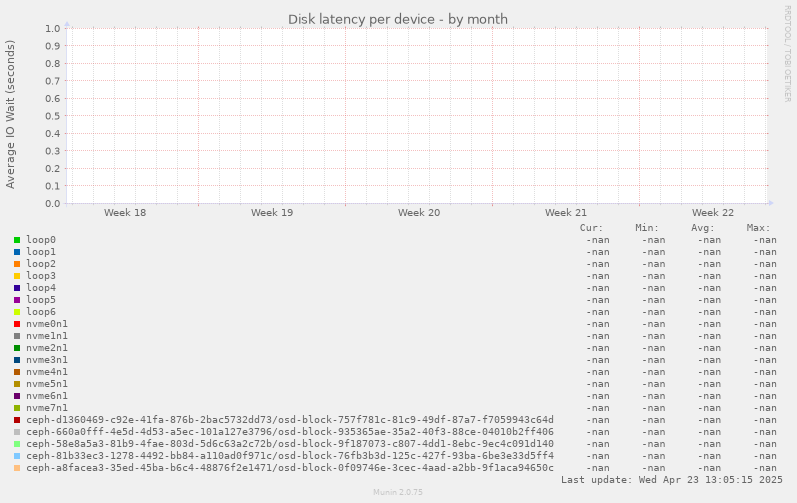The image size is (797, 503).
Task: Click the nvme7n1 Max value -nan
Action: (x=765, y=408)
